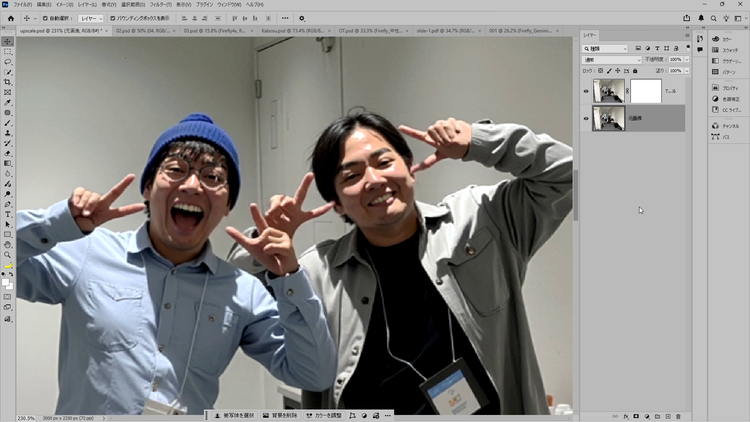Click the options bar settings gear icon

[x=302, y=18]
